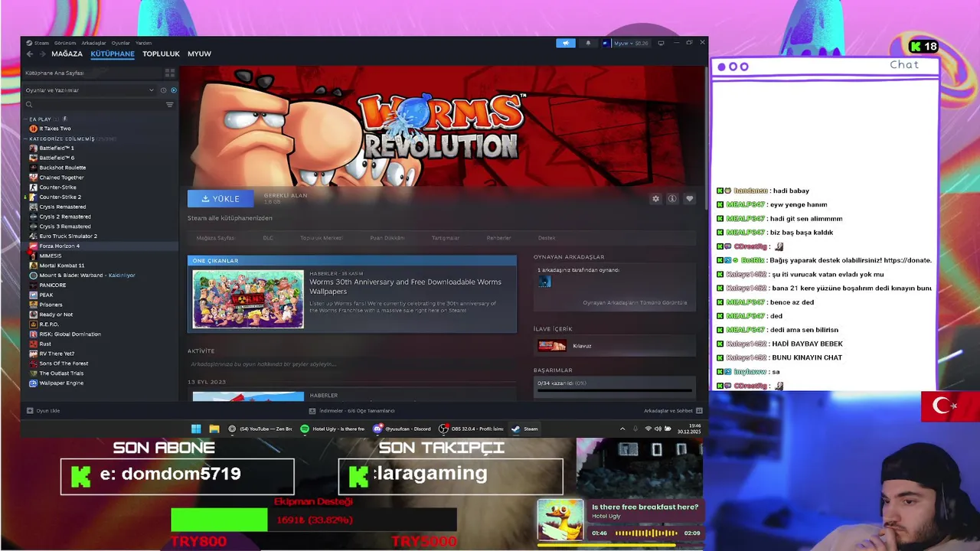980x551 pixels.
Task: Open Oyunlar ve Yazılımlar filter dropdown
Action: click(90, 90)
